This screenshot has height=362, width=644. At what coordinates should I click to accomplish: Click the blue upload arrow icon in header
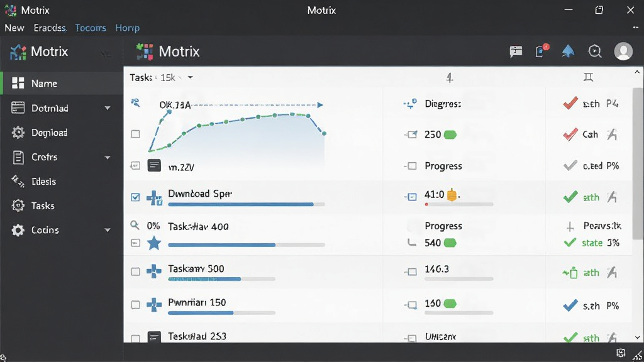tap(568, 51)
